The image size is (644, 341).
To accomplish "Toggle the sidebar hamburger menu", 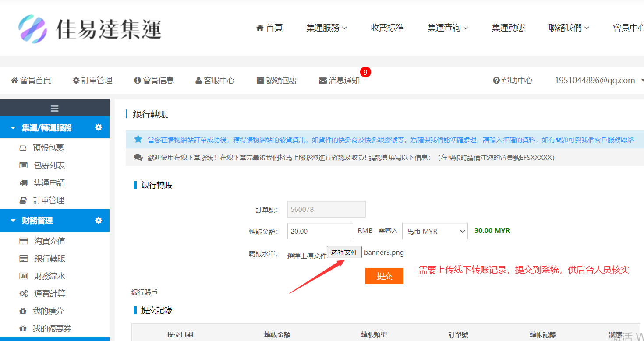I will point(55,109).
